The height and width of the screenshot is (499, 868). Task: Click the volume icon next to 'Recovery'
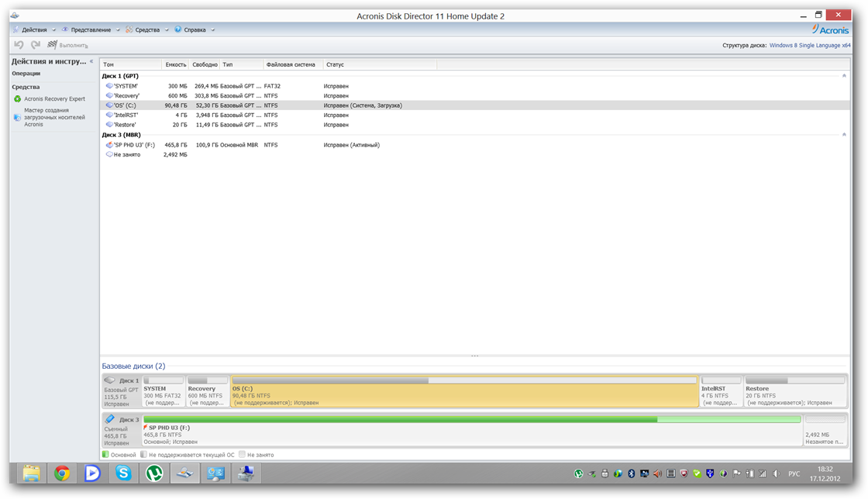pos(109,96)
